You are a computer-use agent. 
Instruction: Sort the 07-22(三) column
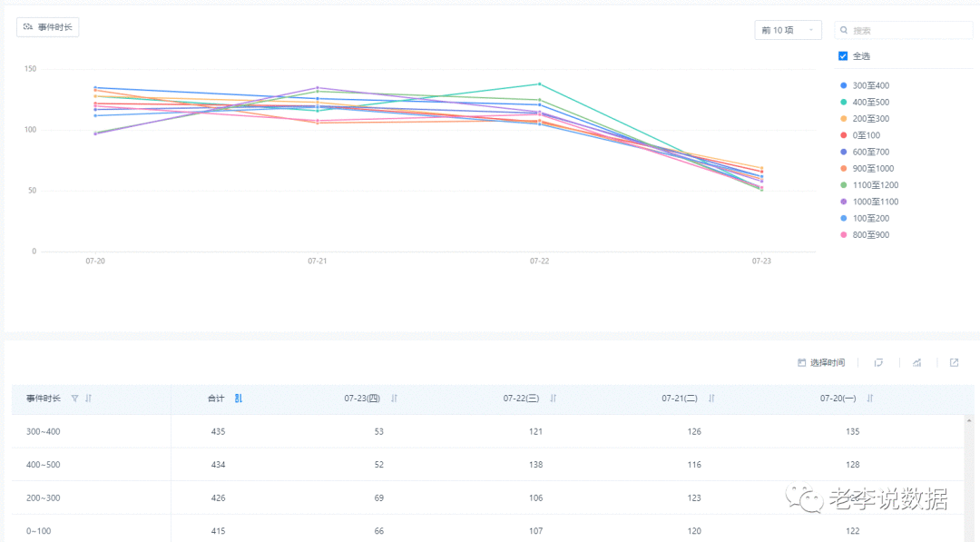point(554,399)
